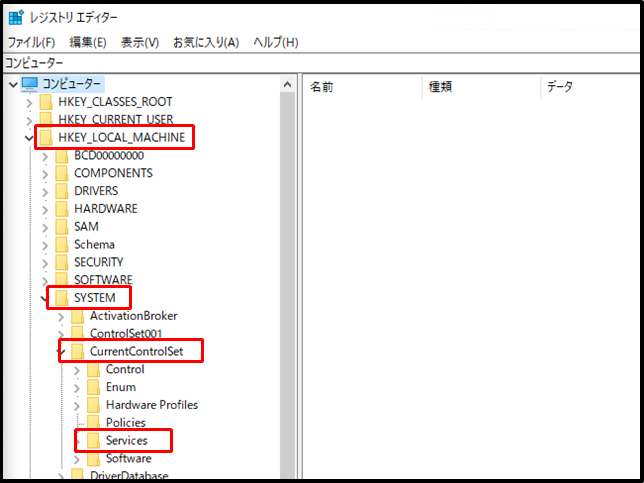Select HKEY_CLASSES_ROOT folder icon
The height and width of the screenshot is (483, 644).
[46, 102]
